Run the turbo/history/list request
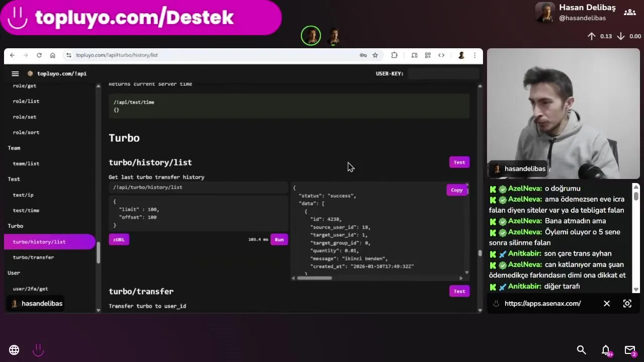Screen dimensions: 644x362 tap(279, 240)
